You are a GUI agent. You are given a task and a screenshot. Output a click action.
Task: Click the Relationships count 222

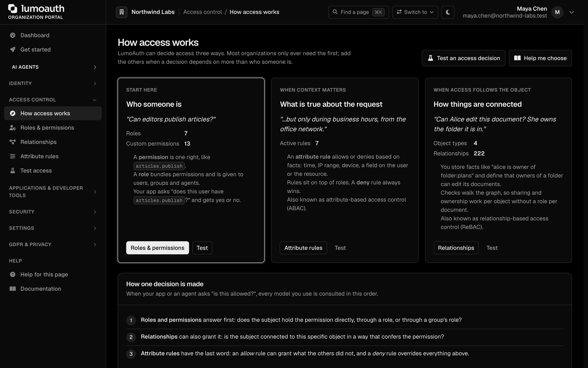tap(479, 154)
